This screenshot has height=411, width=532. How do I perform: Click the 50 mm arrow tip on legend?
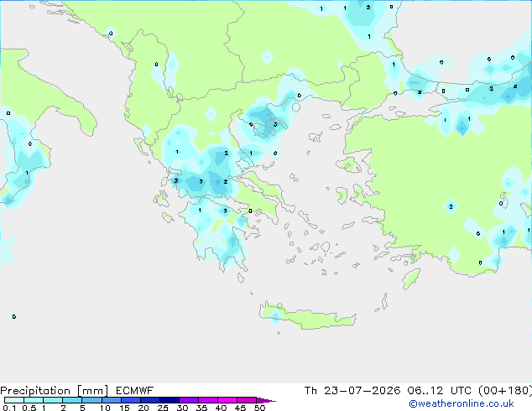(266, 400)
